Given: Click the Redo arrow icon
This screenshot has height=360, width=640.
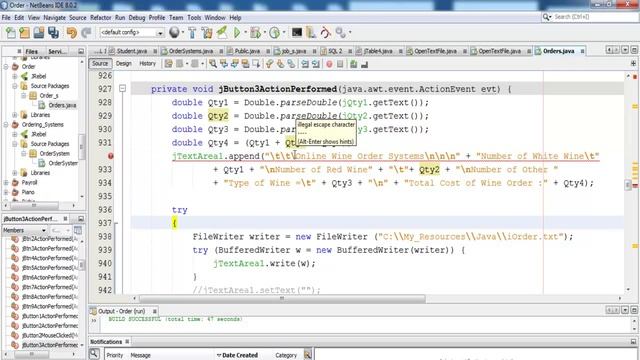Looking at the screenshot, I should (86, 33).
